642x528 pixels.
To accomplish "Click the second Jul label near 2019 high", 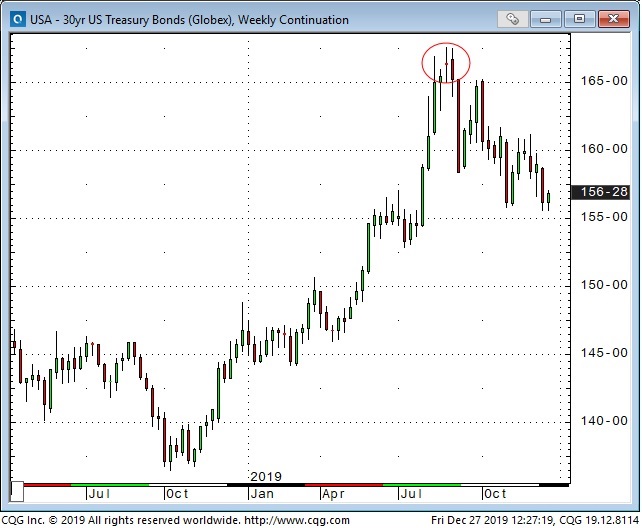I will [411, 494].
